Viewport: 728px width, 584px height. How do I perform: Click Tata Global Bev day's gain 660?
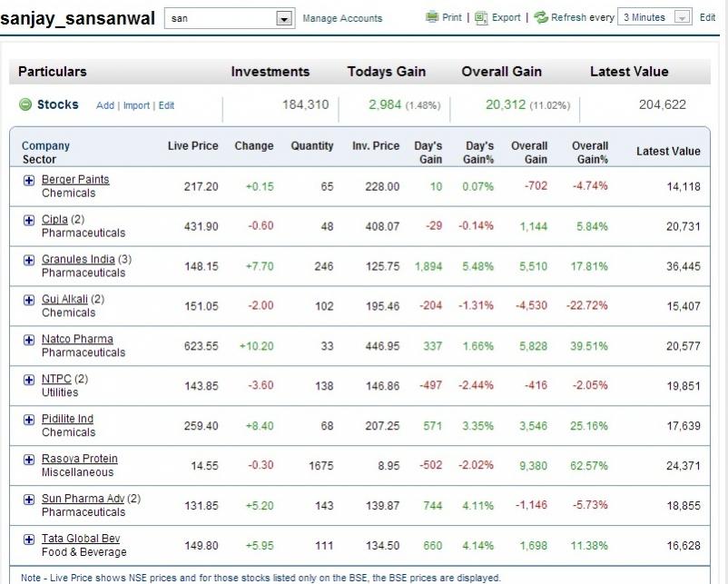coord(432,546)
